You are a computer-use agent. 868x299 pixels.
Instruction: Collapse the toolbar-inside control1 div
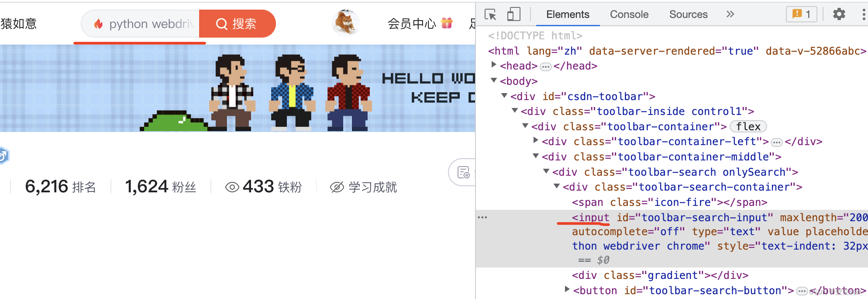point(515,111)
